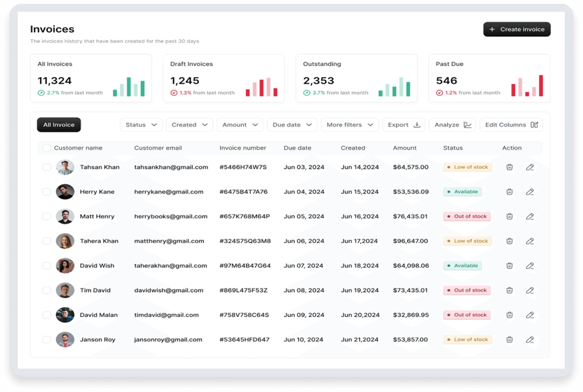
Task: Edit Janson Roy's invoice with pencil icon
Action: [x=530, y=340]
